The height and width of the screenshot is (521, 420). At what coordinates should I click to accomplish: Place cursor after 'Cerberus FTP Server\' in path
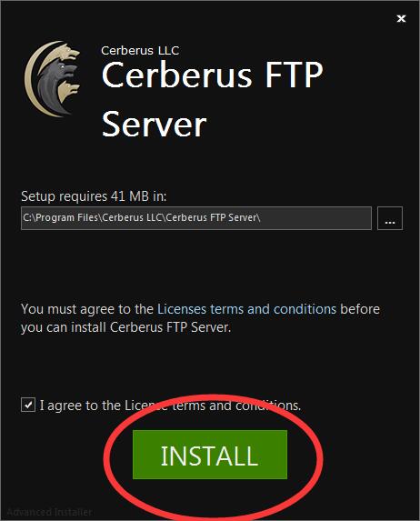coord(262,218)
